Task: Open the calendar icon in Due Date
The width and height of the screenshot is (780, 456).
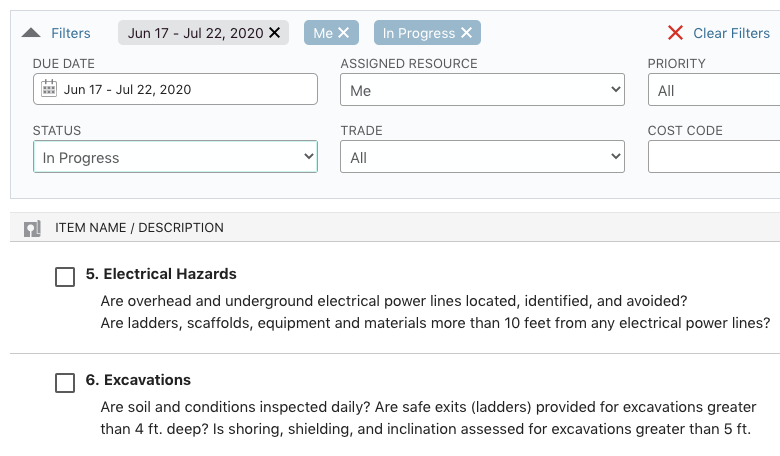Action: pyautogui.click(x=48, y=89)
